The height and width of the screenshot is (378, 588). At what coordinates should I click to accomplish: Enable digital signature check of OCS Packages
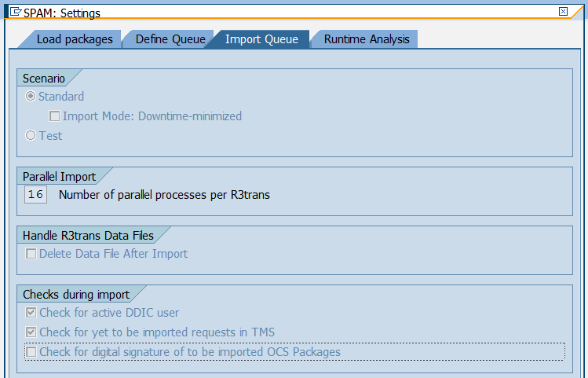click(31, 352)
